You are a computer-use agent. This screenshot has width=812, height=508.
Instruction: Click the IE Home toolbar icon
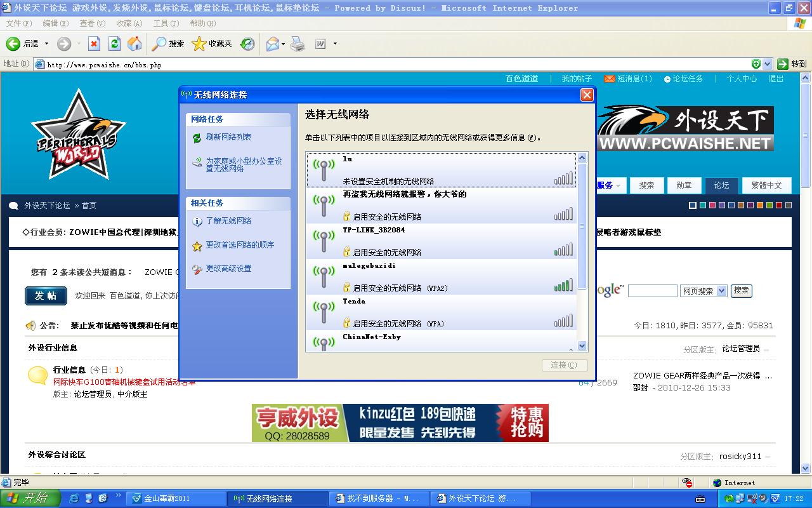pos(134,44)
